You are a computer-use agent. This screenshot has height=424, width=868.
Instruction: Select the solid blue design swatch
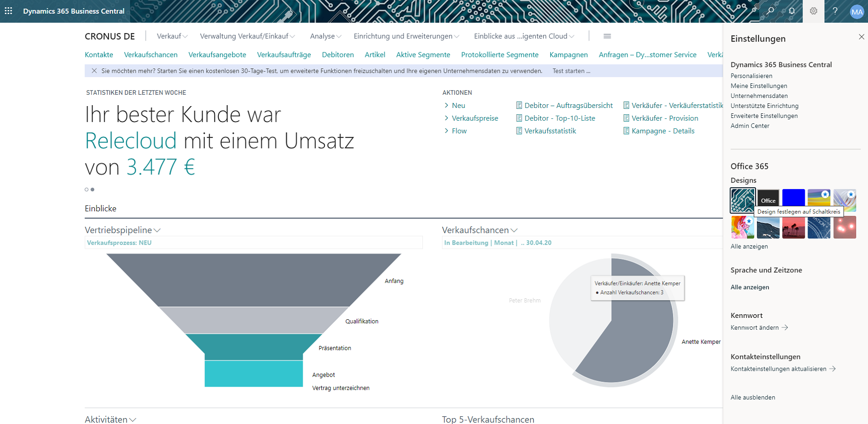point(794,198)
